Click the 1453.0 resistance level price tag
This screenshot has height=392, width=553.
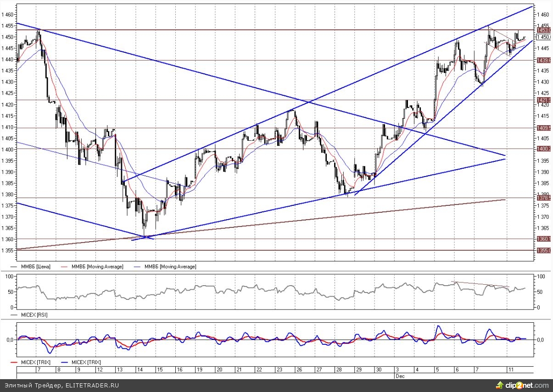point(543,30)
